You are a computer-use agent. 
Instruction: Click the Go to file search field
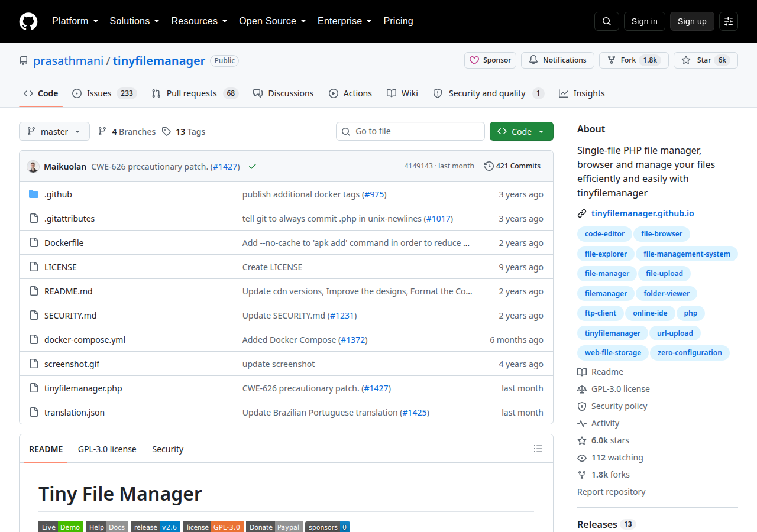point(410,131)
